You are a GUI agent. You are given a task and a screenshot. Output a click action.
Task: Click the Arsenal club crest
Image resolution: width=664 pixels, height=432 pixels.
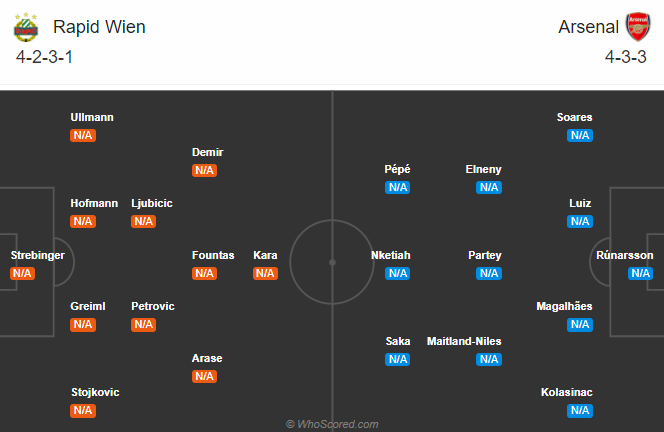[x=638, y=27]
